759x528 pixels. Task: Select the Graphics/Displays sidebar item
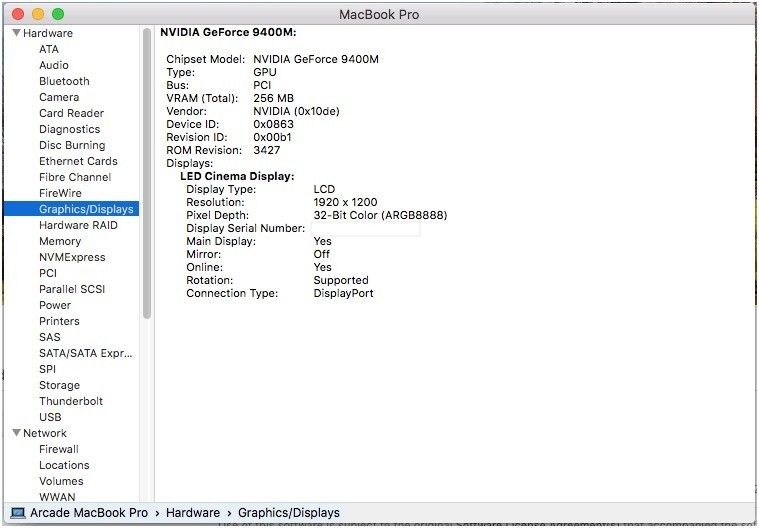tap(86, 209)
